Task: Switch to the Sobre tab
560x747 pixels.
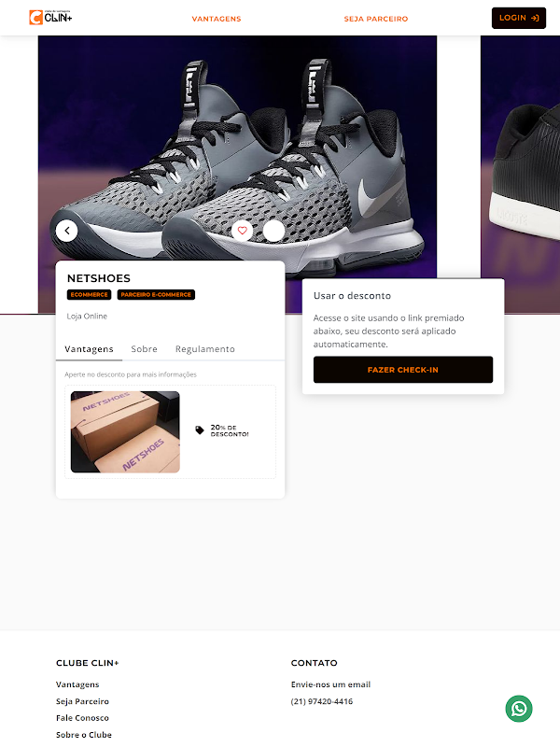Action: 145,349
